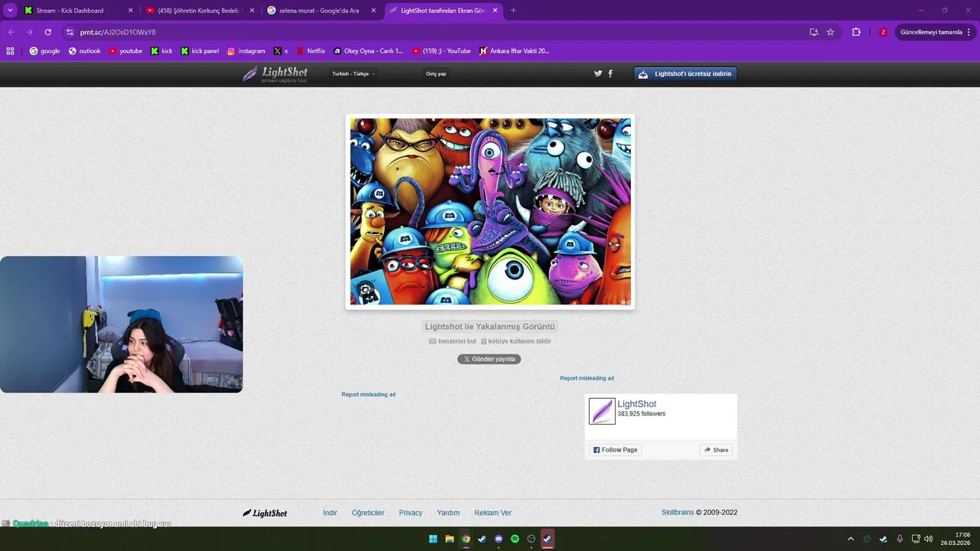Image resolution: width=980 pixels, height=551 pixels.
Task: Open the kick bookmark
Action: 162,51
